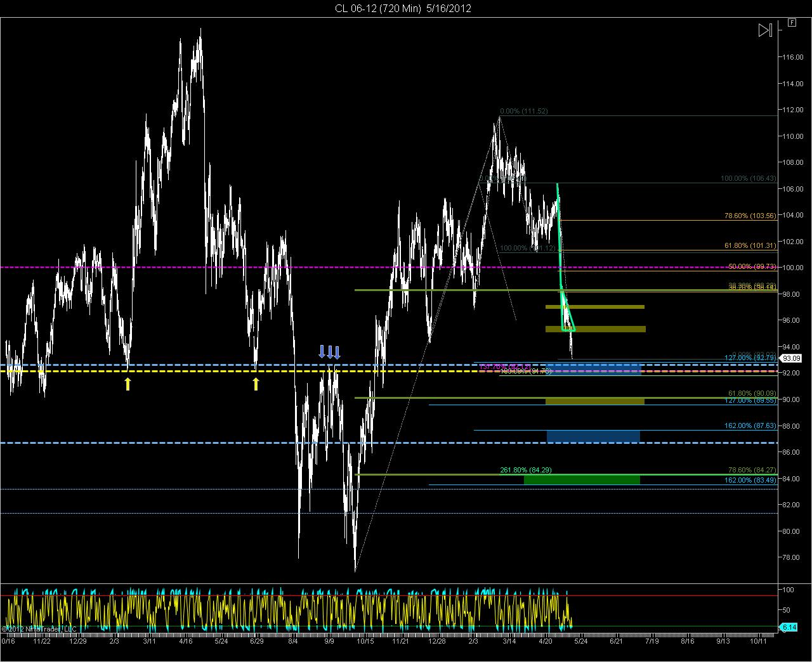Select the green rectangle zone near 84.00
This screenshot has width=812, height=662.
582,479
